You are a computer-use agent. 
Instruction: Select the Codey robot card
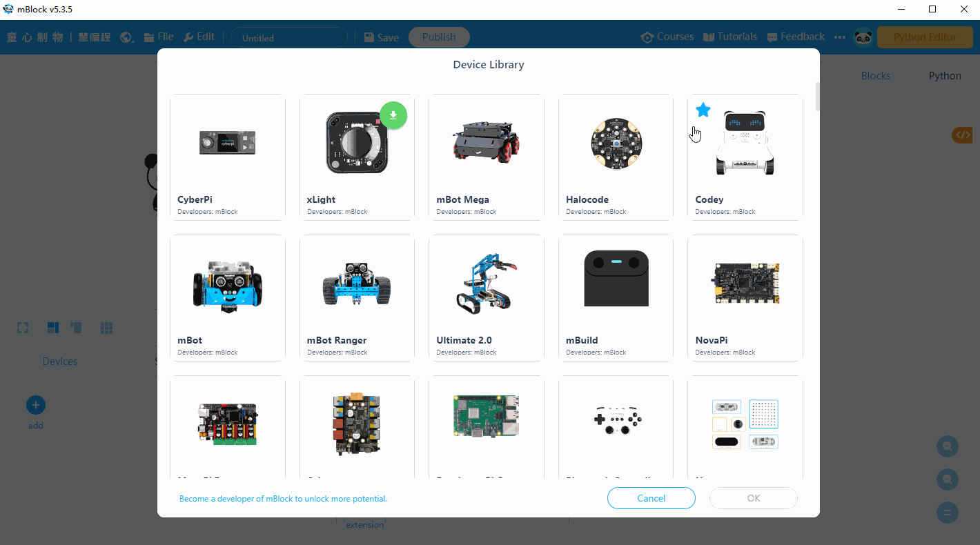pyautogui.click(x=745, y=157)
